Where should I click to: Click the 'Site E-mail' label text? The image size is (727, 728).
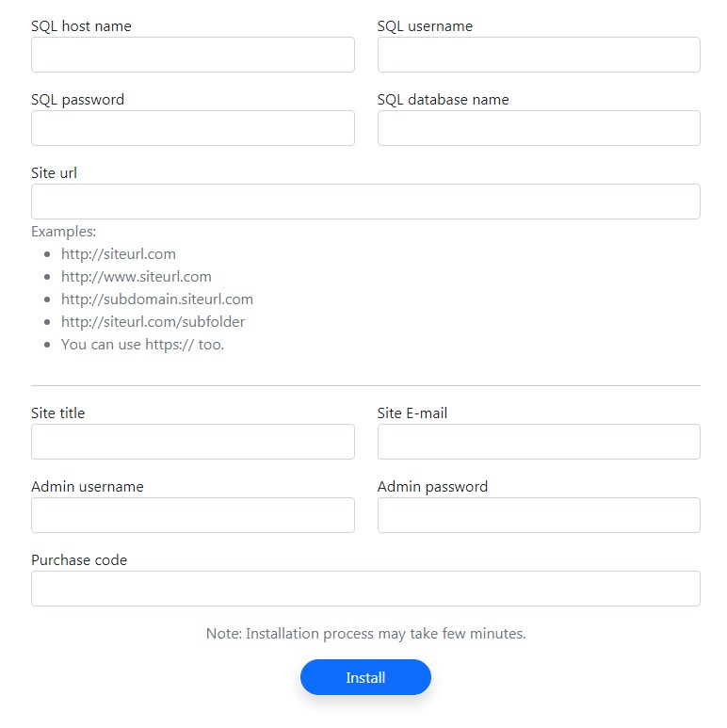[x=412, y=413]
